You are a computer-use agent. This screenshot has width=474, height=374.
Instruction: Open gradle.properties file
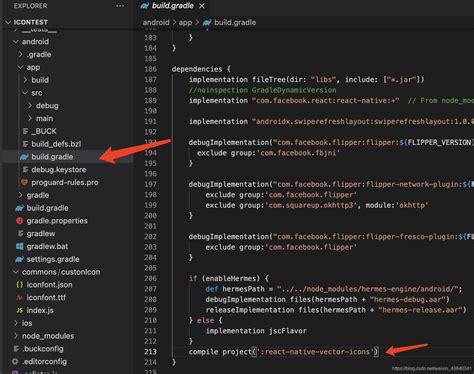(57, 221)
